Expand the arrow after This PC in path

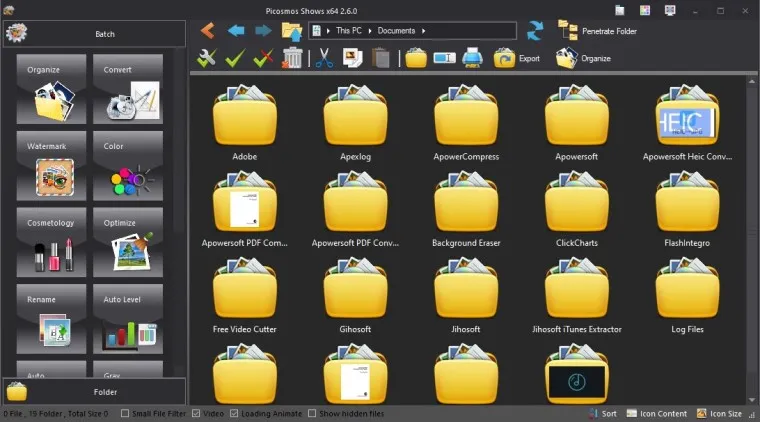click(370, 31)
